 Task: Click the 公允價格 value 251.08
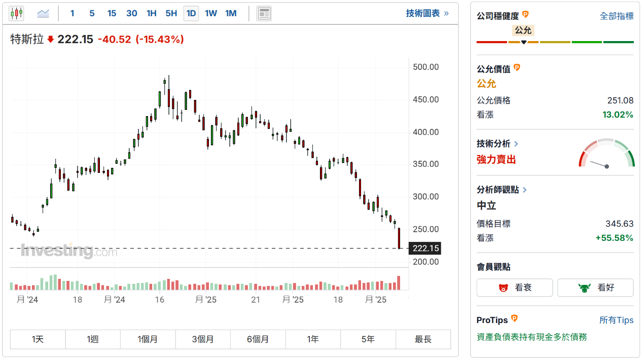620,100
